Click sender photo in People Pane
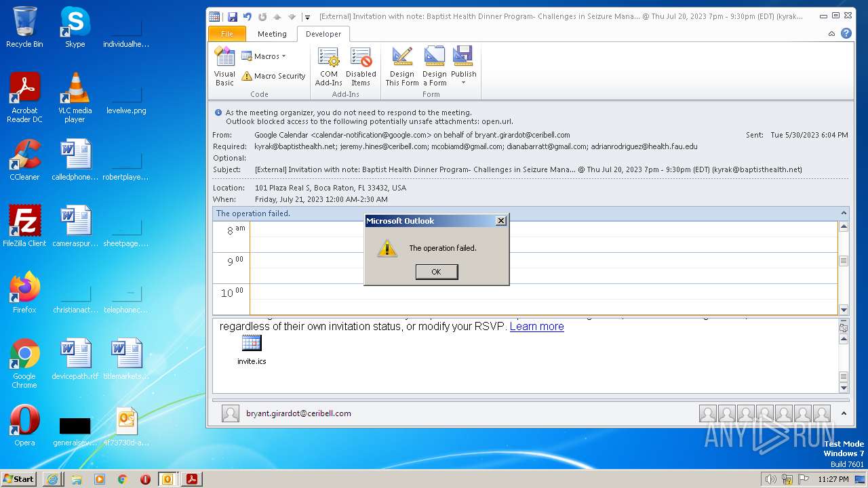The height and width of the screenshot is (488, 868). (x=231, y=413)
